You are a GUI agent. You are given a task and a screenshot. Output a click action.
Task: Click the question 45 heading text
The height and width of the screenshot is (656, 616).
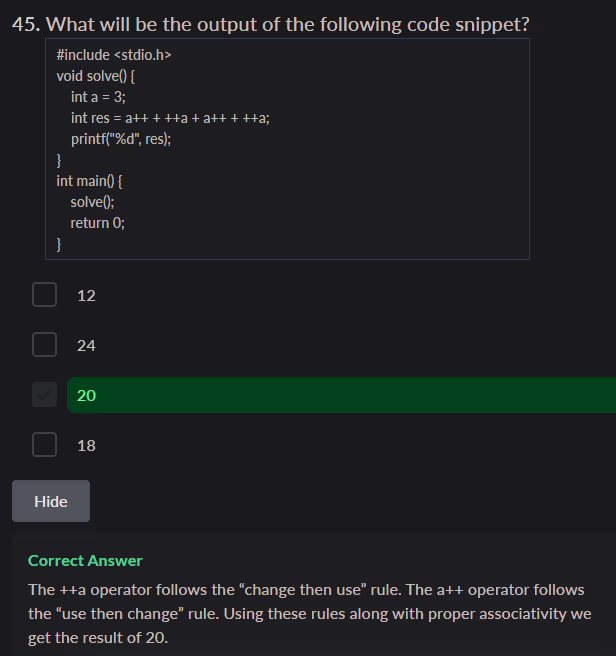pyautogui.click(x=271, y=24)
